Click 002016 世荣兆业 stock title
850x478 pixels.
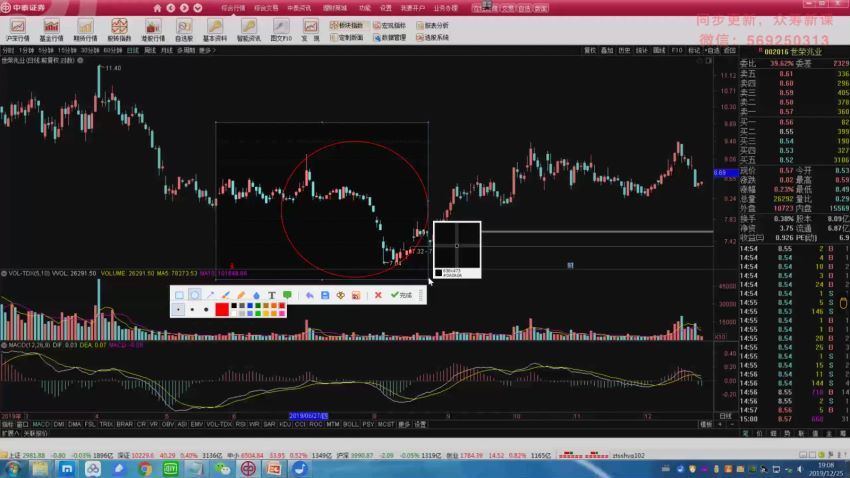click(793, 52)
